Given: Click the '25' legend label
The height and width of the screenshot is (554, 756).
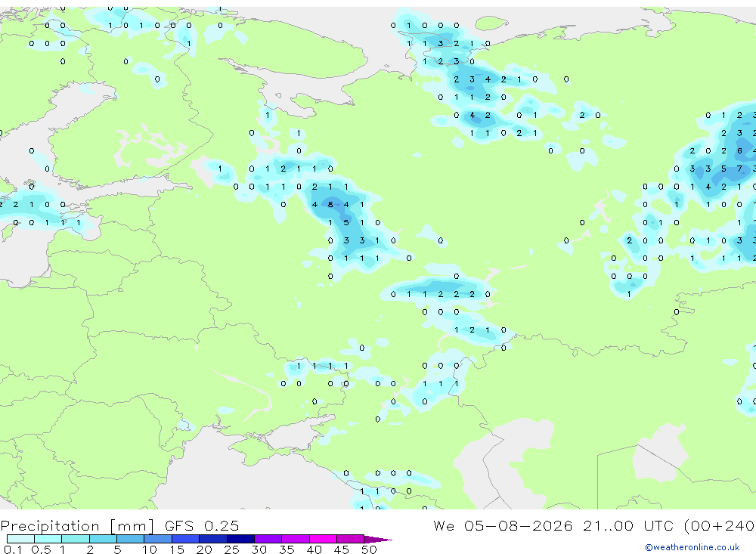Looking at the screenshot, I should click(232, 549).
